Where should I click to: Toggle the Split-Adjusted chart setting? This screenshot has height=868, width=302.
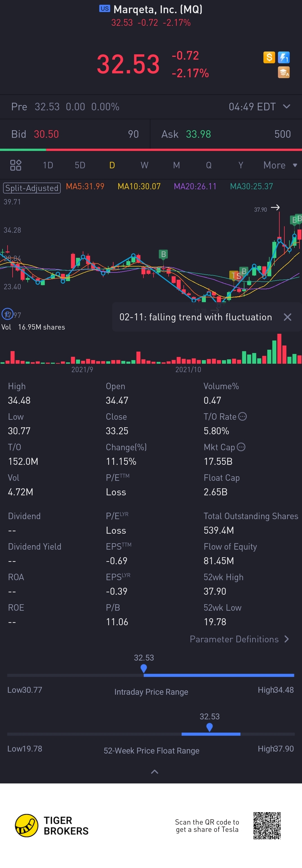click(x=32, y=188)
